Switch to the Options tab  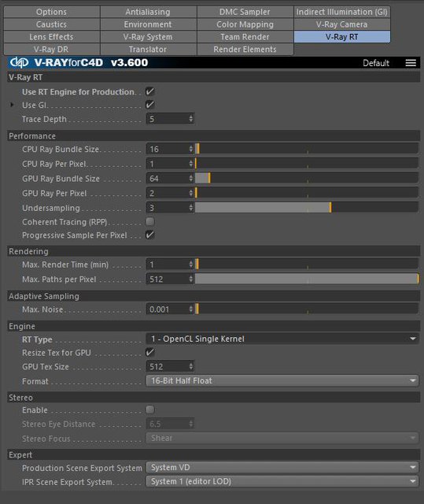52,12
